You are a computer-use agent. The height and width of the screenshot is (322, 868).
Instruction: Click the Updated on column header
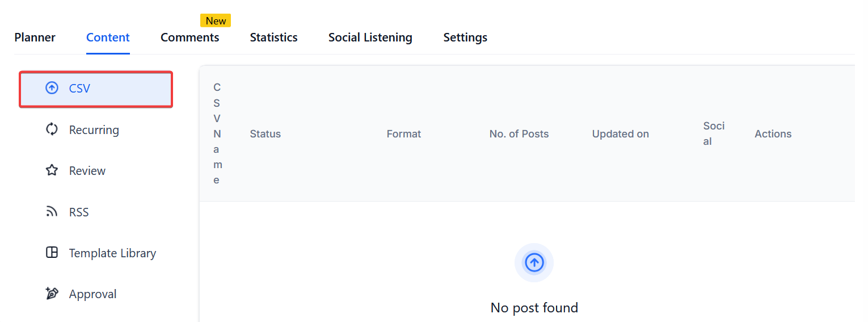point(620,134)
